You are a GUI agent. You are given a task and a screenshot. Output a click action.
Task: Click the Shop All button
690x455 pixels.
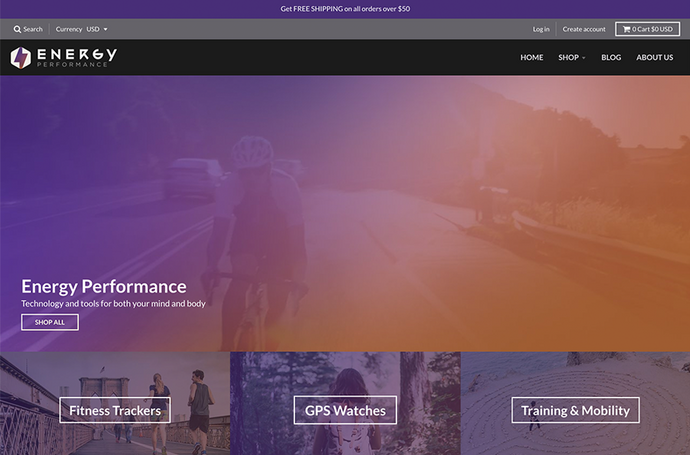pyautogui.click(x=50, y=322)
